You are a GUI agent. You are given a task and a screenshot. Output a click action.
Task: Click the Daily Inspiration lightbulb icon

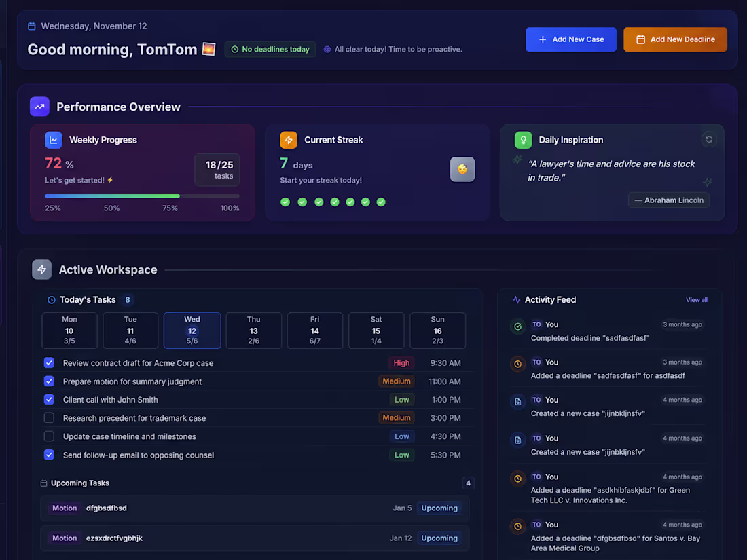(523, 140)
